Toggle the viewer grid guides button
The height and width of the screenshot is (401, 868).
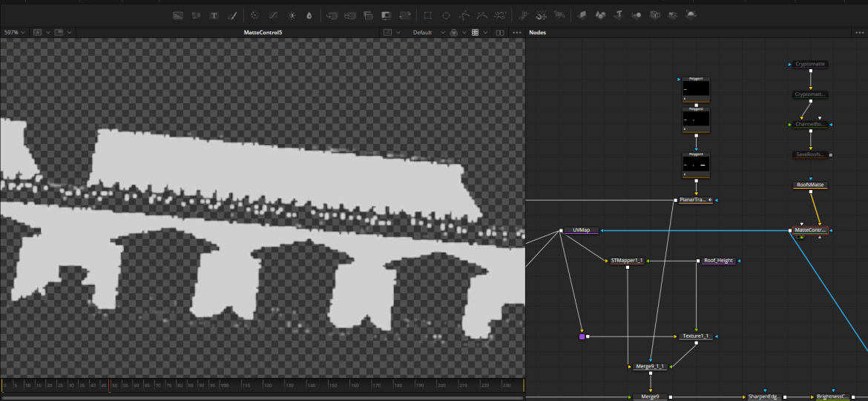click(475, 33)
